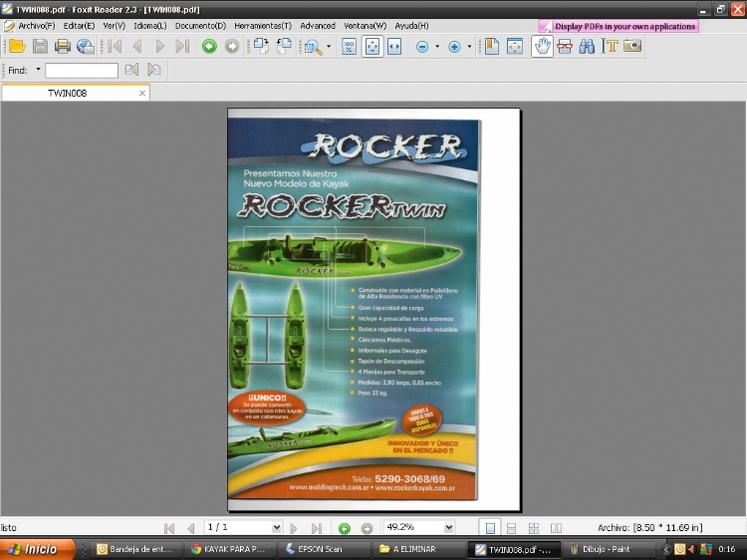Viewport: 747px width, 560px height.
Task: Click the Find text input field
Action: [82, 70]
